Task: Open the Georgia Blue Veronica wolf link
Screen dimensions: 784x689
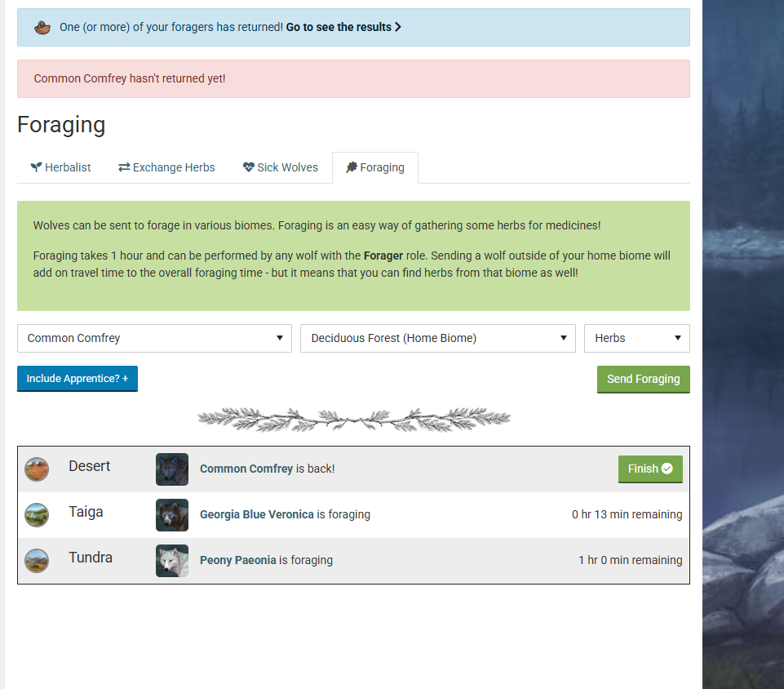Action: tap(256, 514)
